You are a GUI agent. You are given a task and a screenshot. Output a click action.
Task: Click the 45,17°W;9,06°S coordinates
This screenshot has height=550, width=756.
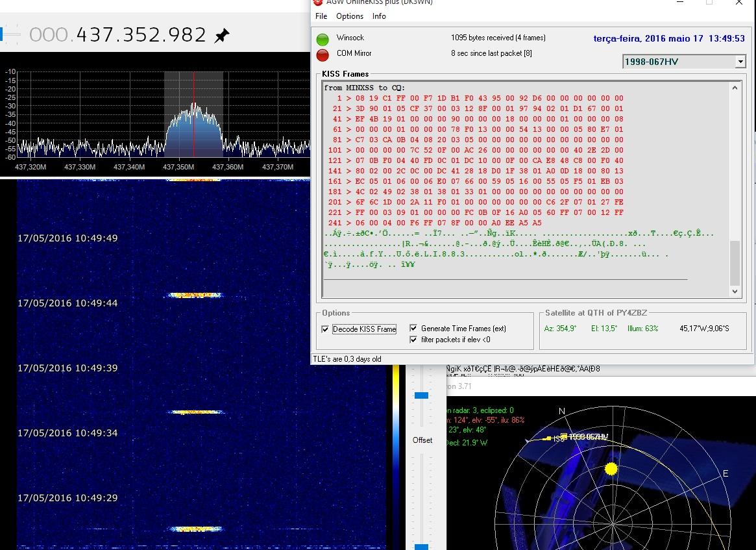pyautogui.click(x=704, y=329)
